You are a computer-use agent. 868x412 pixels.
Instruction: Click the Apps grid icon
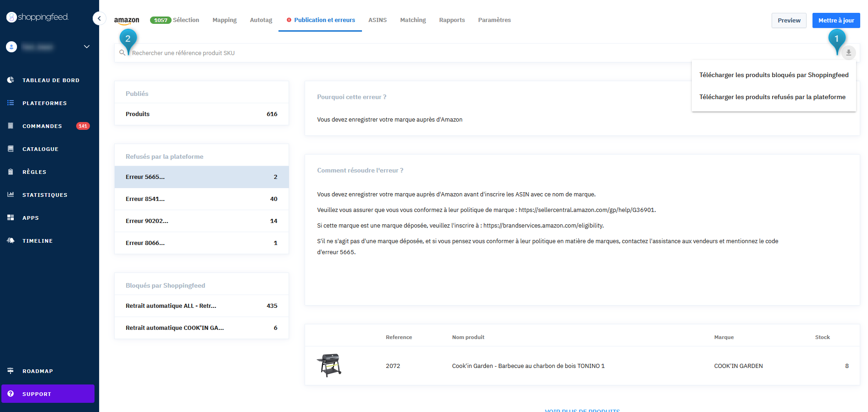[11, 217]
